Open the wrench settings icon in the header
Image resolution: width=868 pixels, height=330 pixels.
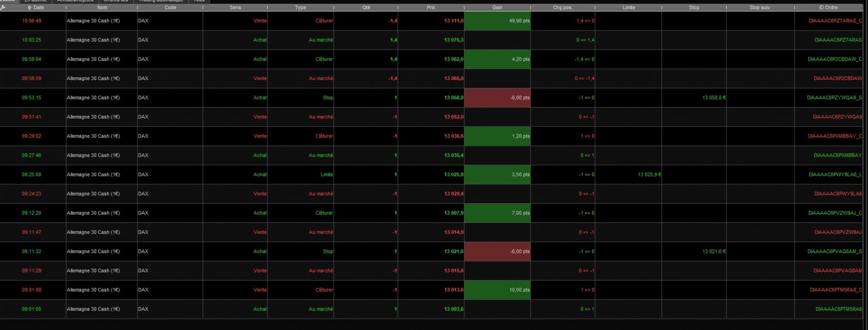coord(3,7)
